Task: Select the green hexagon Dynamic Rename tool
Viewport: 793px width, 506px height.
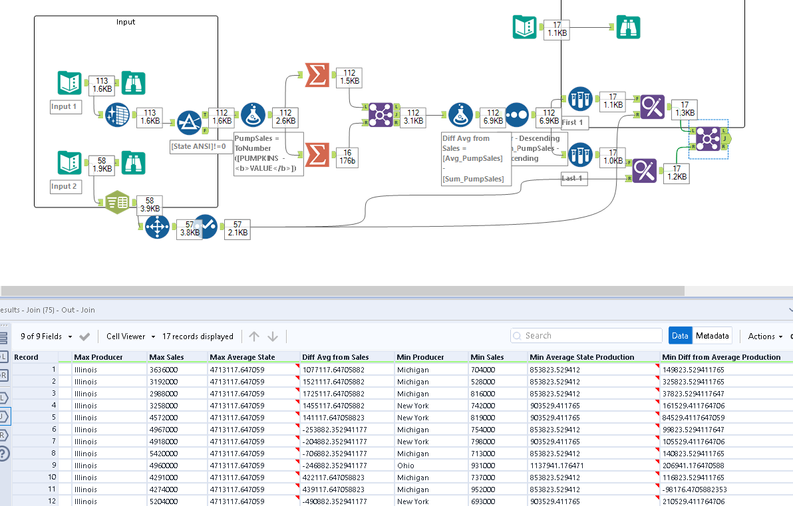Action: [117, 202]
